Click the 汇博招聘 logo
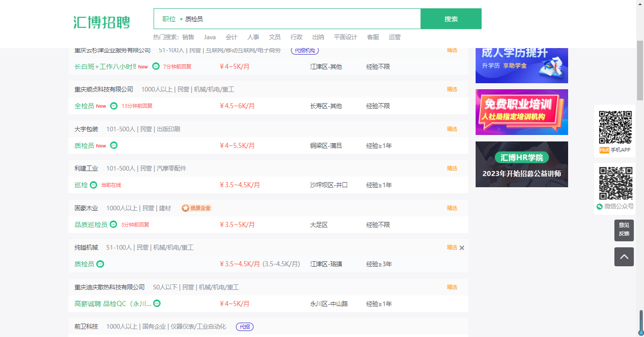The width and height of the screenshot is (644, 337). [102, 22]
